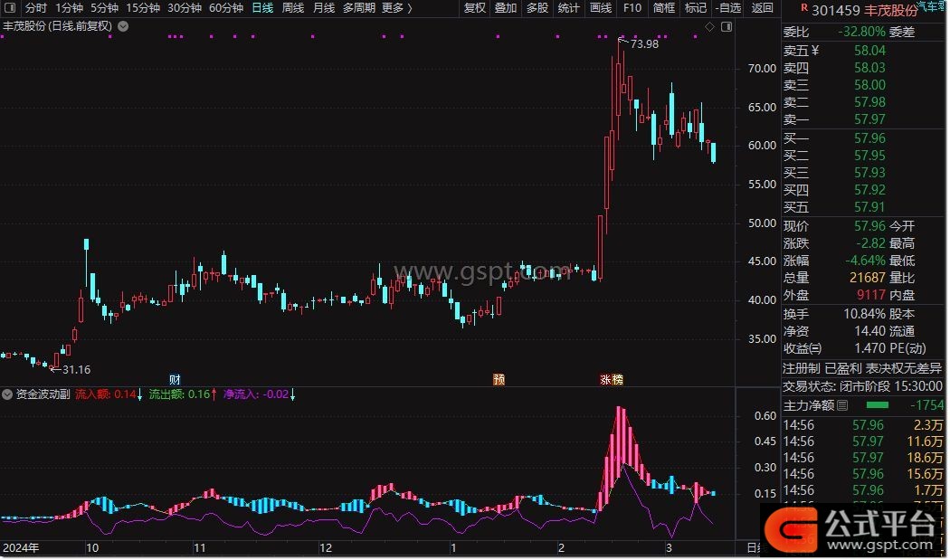950x560 pixels.
Task: Open the 主力净额 detail list icon
Action: [x=842, y=405]
